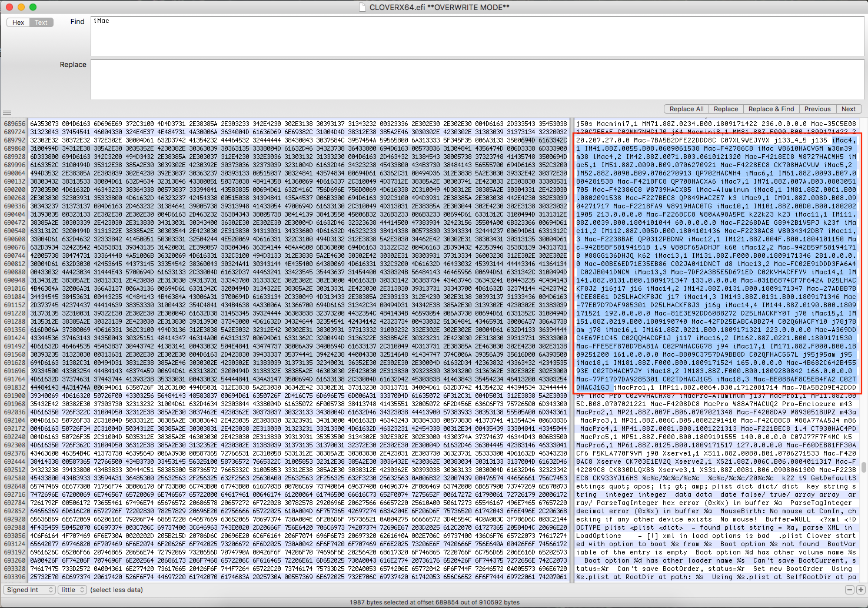The height and width of the screenshot is (608, 868).
Task: Jump to the Next search match
Action: point(848,109)
